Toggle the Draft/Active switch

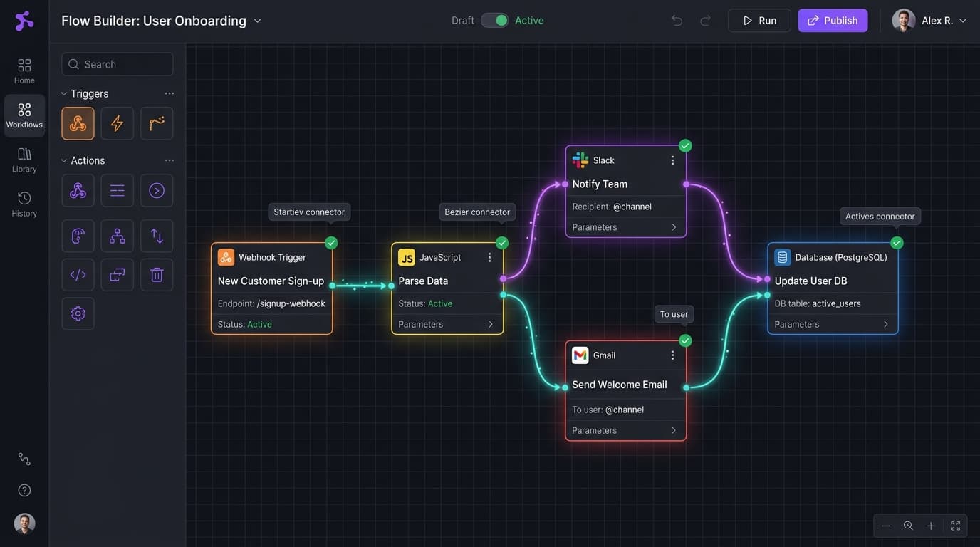point(495,21)
